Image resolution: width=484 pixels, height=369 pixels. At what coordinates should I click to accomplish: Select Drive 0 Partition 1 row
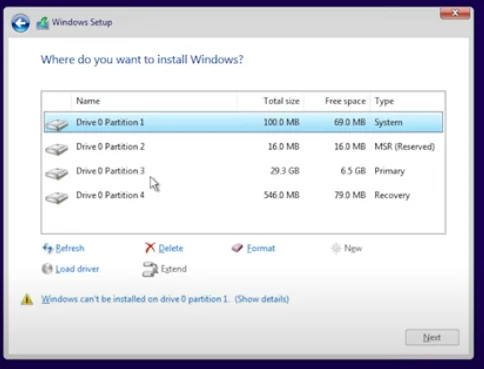[x=243, y=122]
